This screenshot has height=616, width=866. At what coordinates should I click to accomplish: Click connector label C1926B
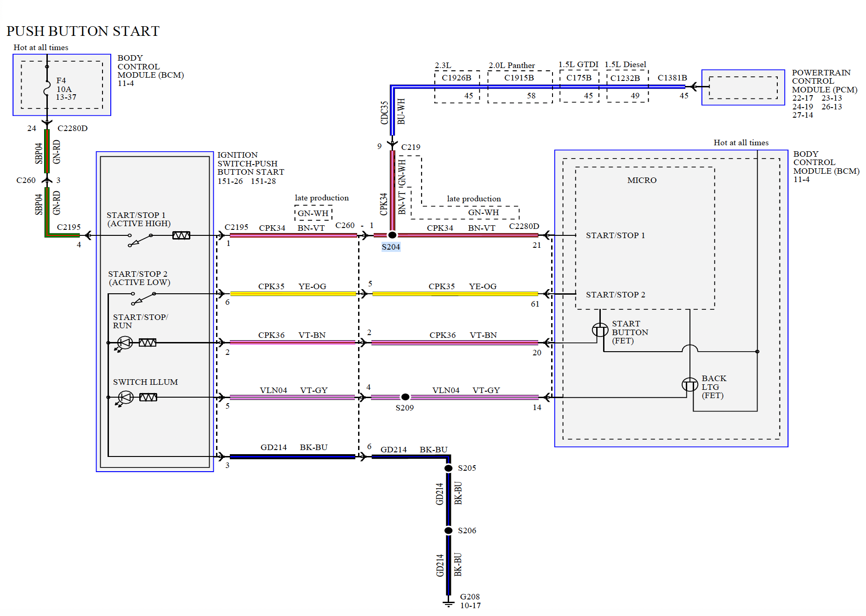click(x=456, y=78)
